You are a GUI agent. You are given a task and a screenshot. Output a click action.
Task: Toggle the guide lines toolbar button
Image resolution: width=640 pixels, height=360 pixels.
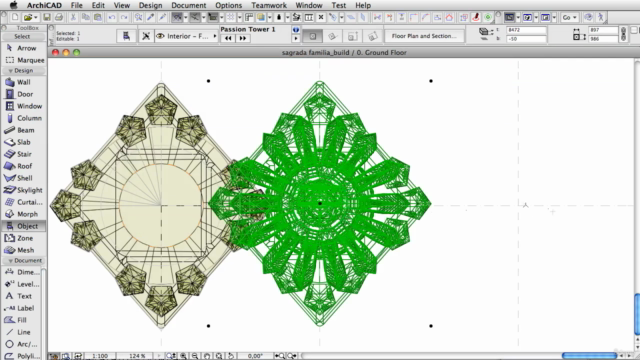(177, 17)
